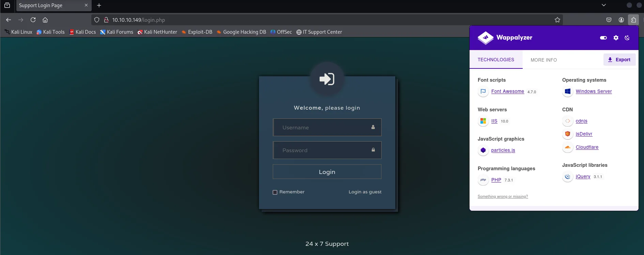Open the Firefox View tab icon
Image resolution: width=644 pixels, height=255 pixels.
coord(7,5)
